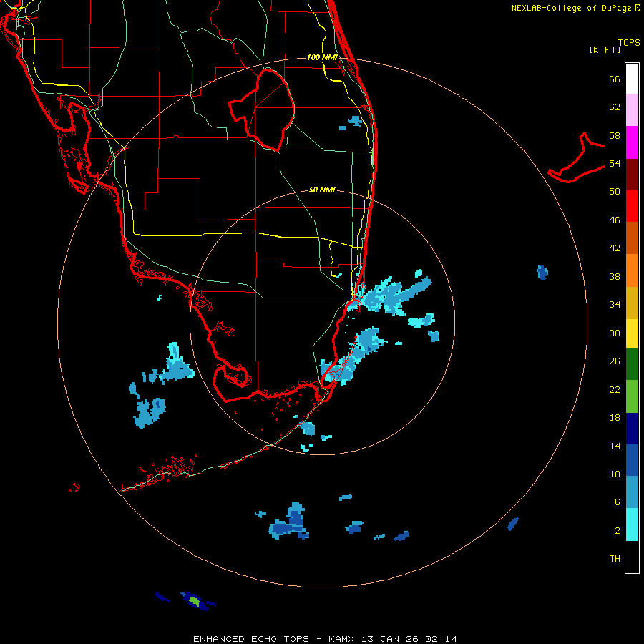Click the legend value 6
The width and height of the screenshot is (644, 644).
618,502
